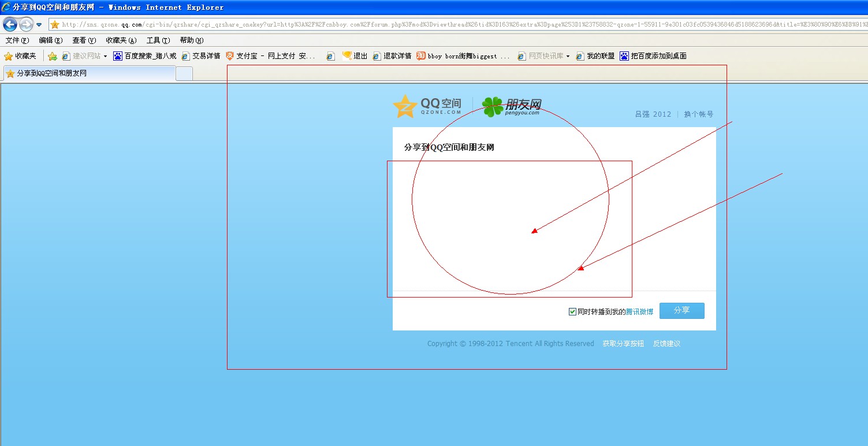
Task: Open the 支付宝 bookmark in favorites bar
Action: click(270, 56)
